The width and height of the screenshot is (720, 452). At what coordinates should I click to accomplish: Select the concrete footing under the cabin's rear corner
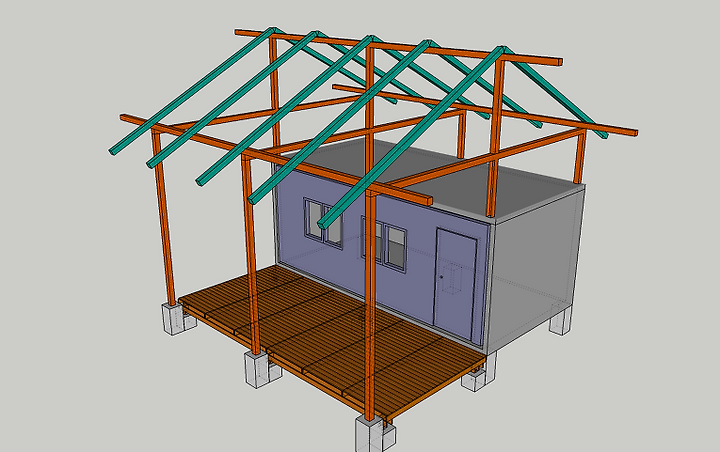click(561, 322)
